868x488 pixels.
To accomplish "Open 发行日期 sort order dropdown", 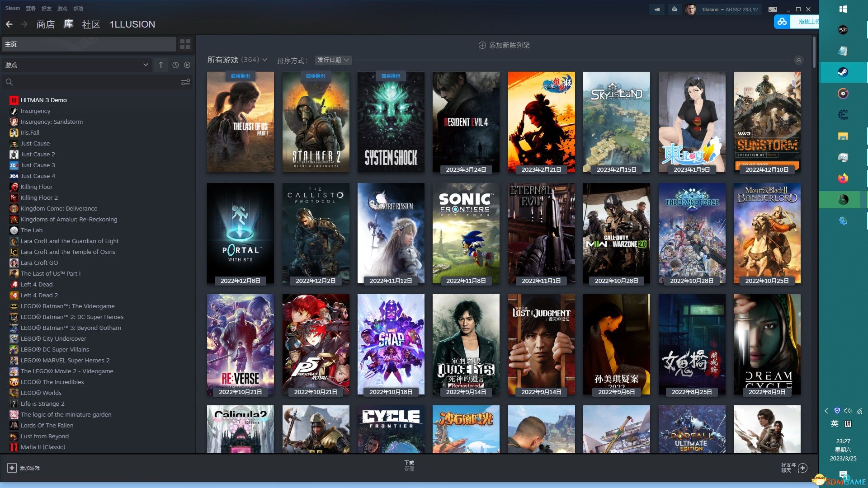I will pos(333,60).
